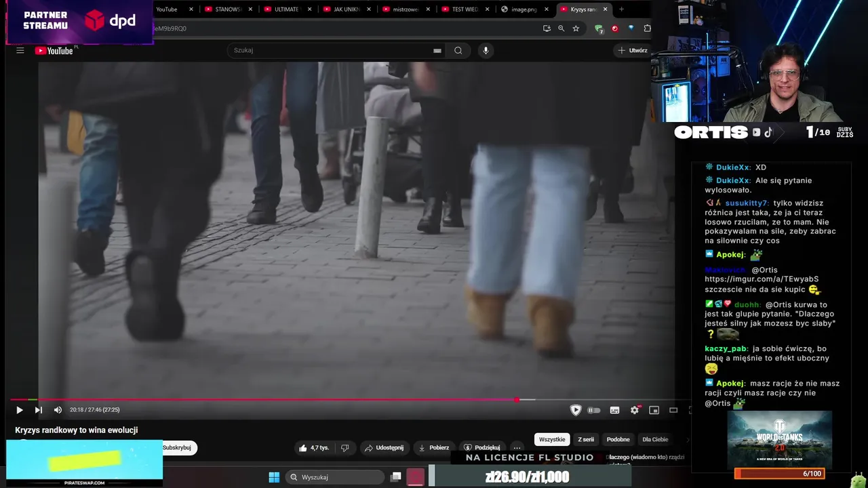The height and width of the screenshot is (488, 868).
Task: Dislike the video
Action: [344, 447]
